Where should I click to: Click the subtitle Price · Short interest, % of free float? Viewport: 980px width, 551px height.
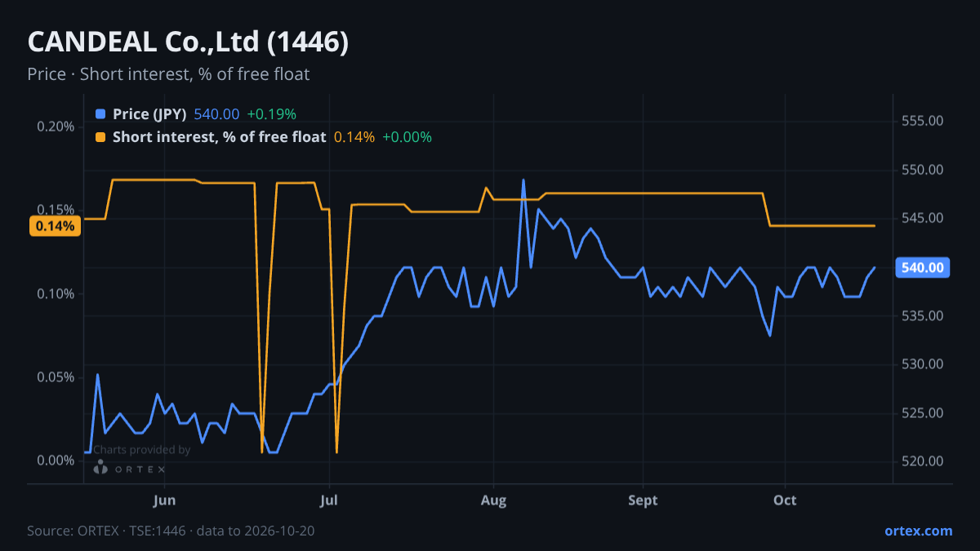click(x=168, y=74)
